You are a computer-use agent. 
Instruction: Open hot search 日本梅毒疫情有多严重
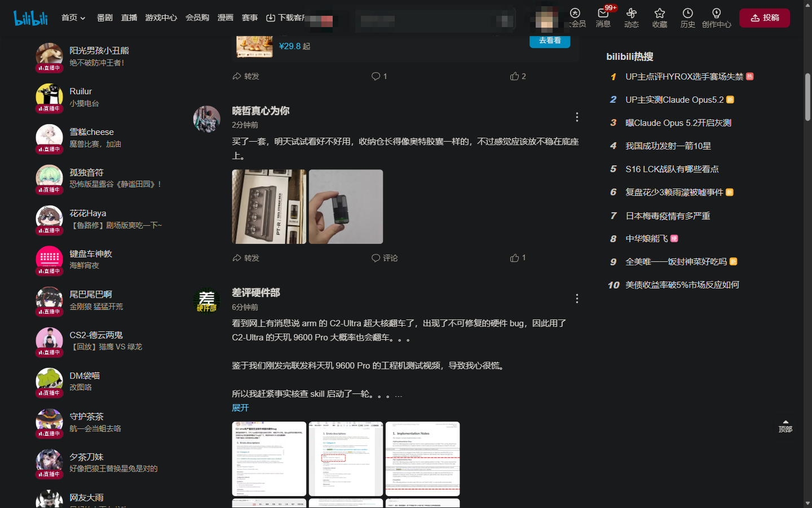[668, 216]
